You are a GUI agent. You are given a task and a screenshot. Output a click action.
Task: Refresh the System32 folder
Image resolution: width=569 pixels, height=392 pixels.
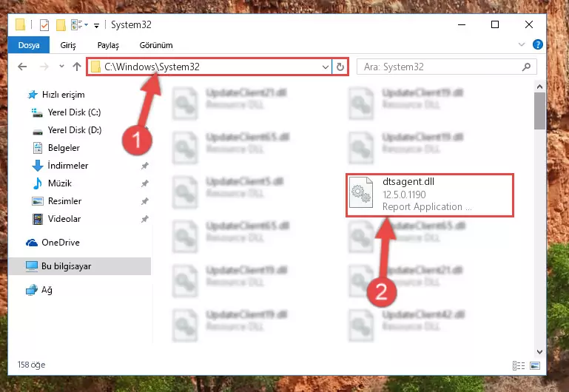(340, 67)
